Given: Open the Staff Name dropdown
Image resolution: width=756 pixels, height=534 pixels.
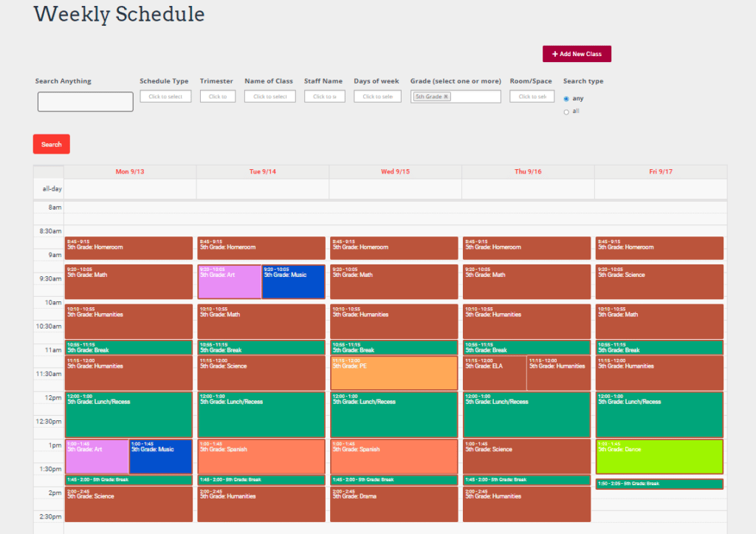Looking at the screenshot, I should (x=325, y=97).
